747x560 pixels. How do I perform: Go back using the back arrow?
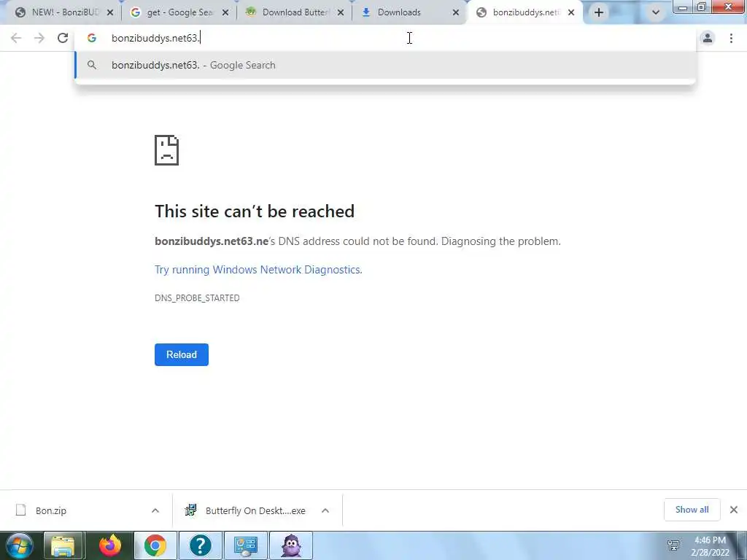[16, 38]
